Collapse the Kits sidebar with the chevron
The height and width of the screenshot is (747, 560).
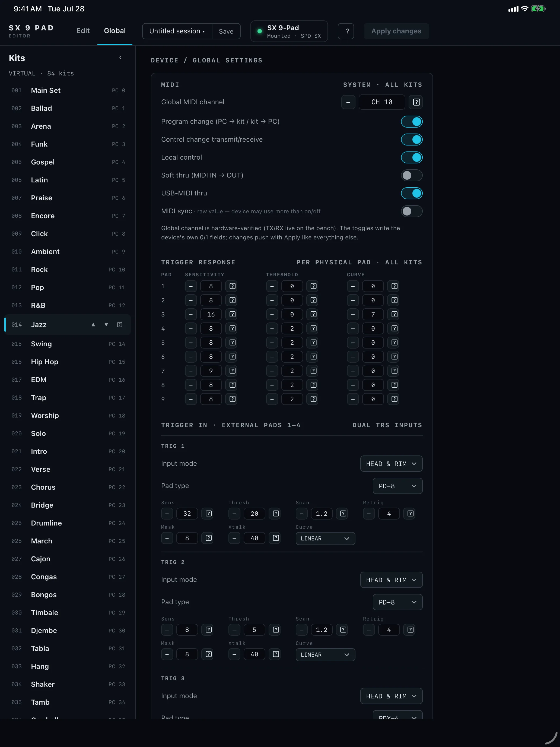[120, 58]
